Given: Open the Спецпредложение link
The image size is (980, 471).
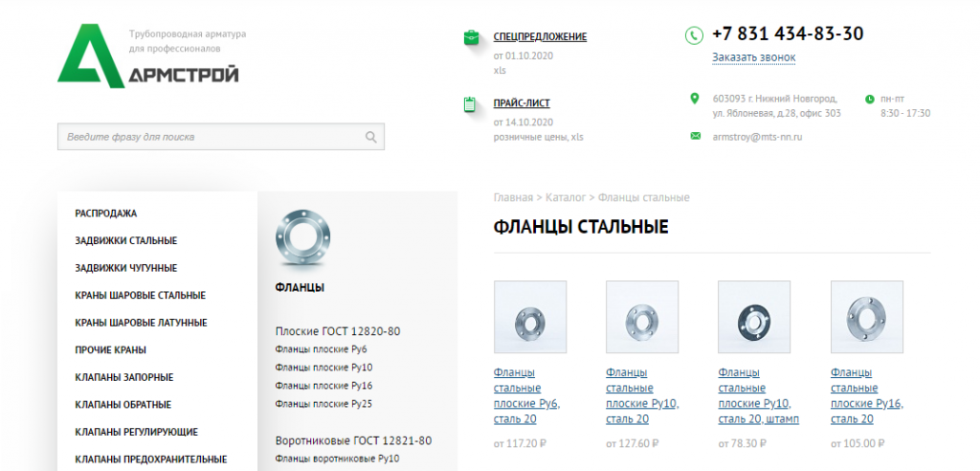Looking at the screenshot, I should [x=540, y=37].
